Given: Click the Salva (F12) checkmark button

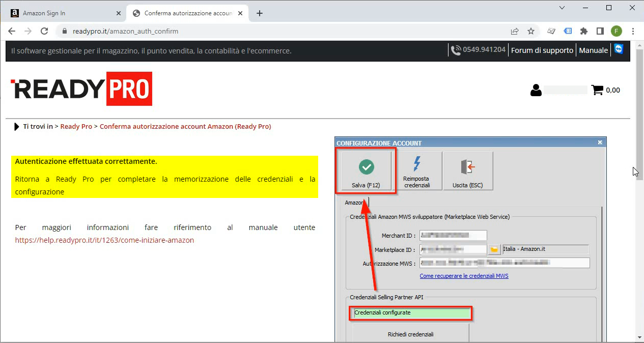Looking at the screenshot, I should point(366,170).
